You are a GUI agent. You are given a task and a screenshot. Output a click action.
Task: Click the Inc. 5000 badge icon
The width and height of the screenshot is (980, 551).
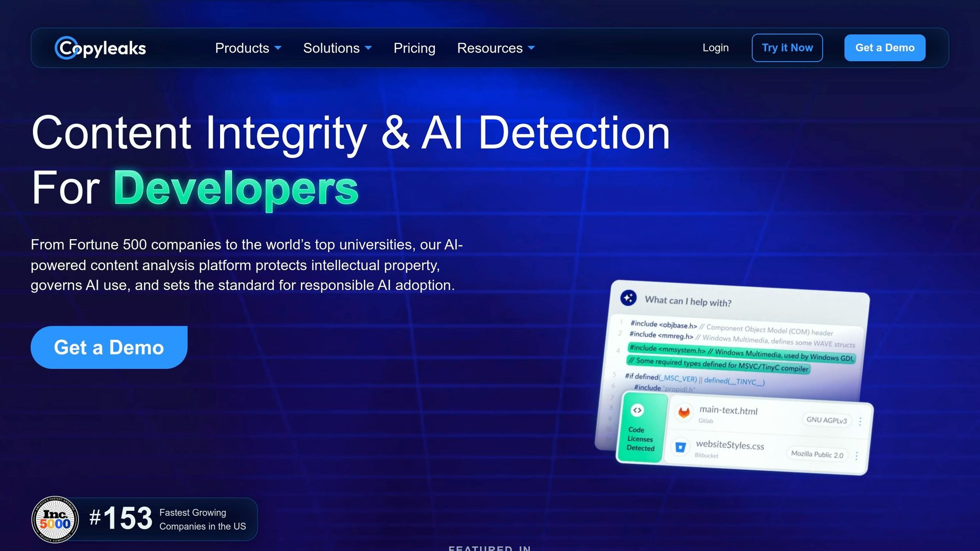pyautogui.click(x=55, y=519)
